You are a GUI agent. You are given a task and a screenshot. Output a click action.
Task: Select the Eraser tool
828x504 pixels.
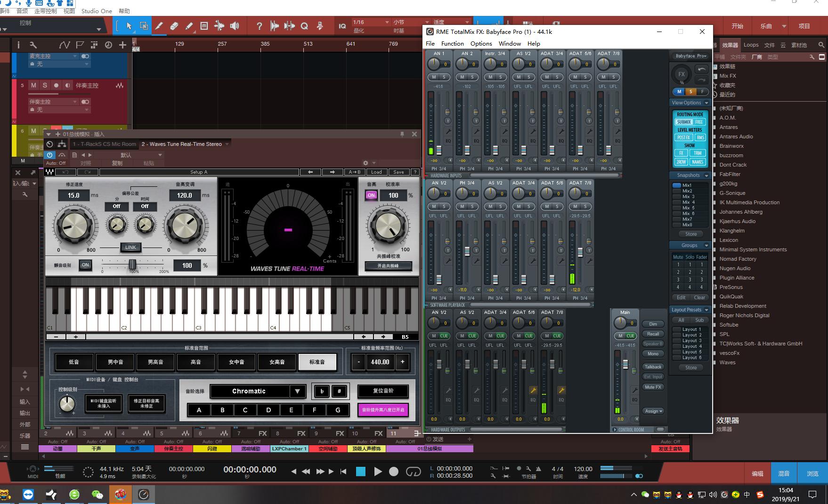174,26
